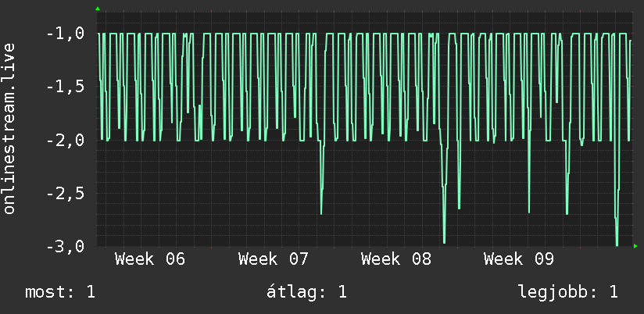
Task: Click the green arrow atop the y-axis
Action: click(x=98, y=9)
